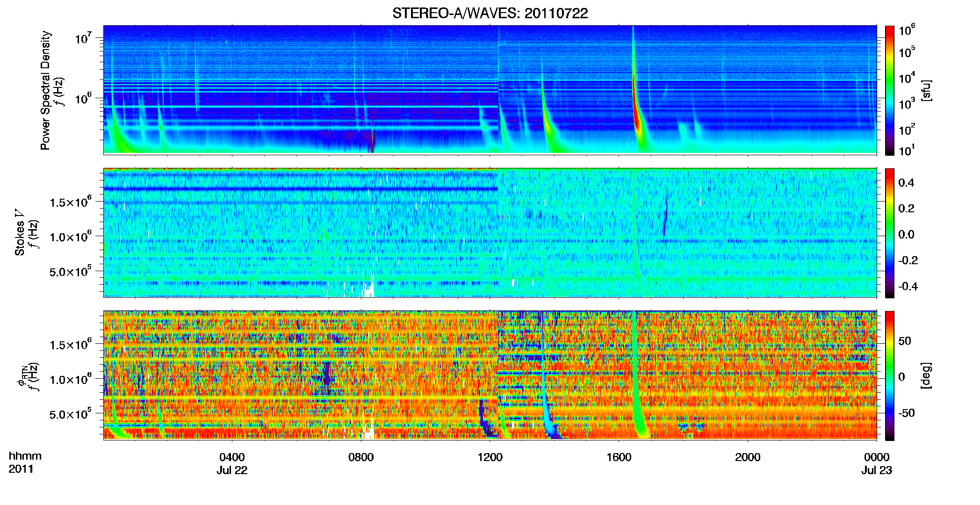
Task: Click the dark blue horizontal band in Stokes V panel
Action: pos(301,189)
